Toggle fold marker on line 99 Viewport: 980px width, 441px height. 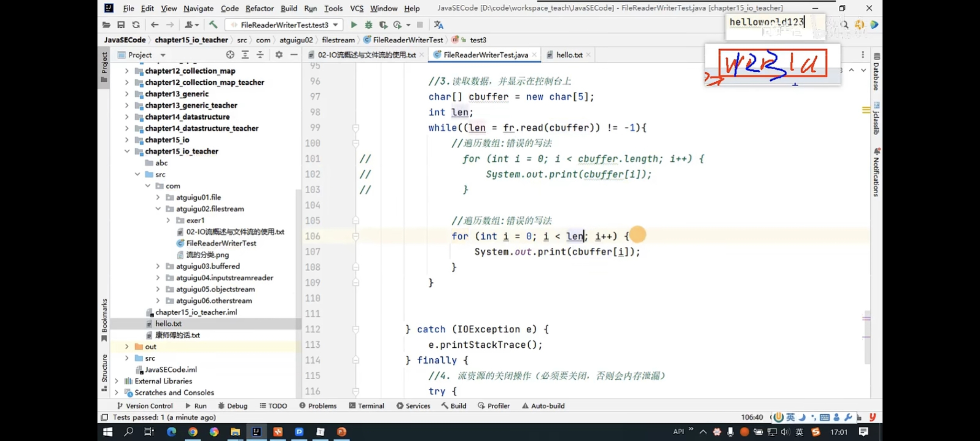pos(356,128)
